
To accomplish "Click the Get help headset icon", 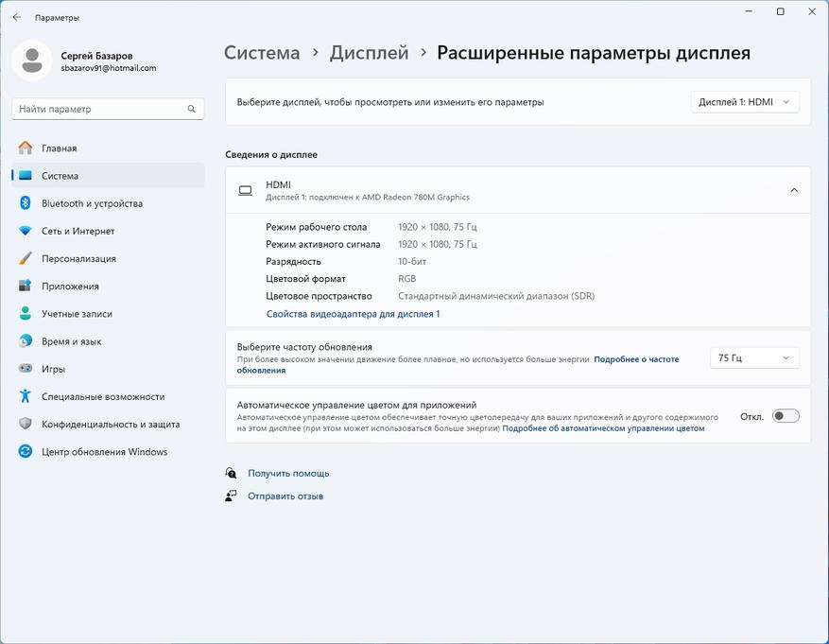I will click(231, 473).
